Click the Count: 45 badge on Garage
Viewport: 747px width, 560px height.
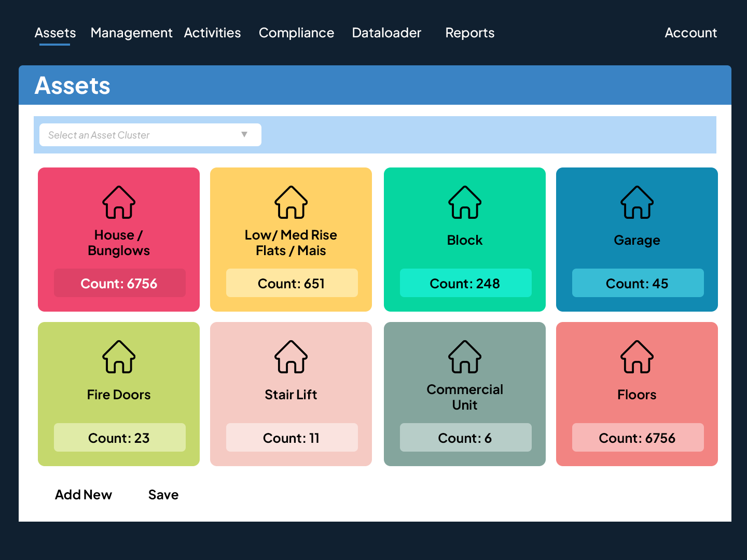point(638,283)
